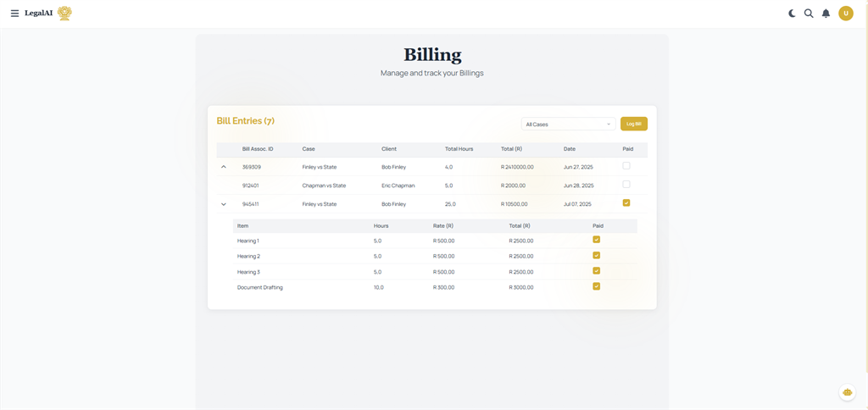Toggle Paid for Document Drafting item
868x410 pixels.
coord(596,286)
